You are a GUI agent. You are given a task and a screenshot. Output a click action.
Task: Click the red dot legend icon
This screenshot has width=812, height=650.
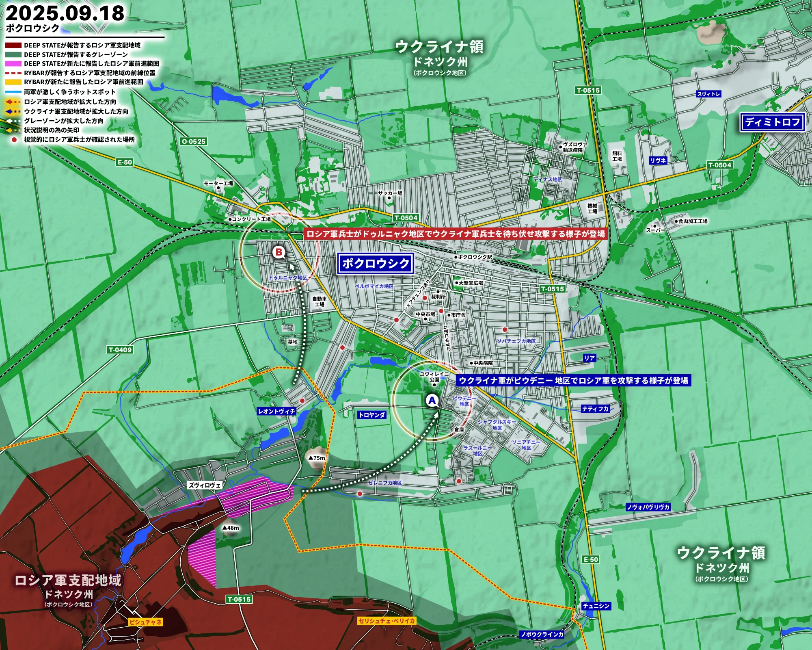pos(14,139)
